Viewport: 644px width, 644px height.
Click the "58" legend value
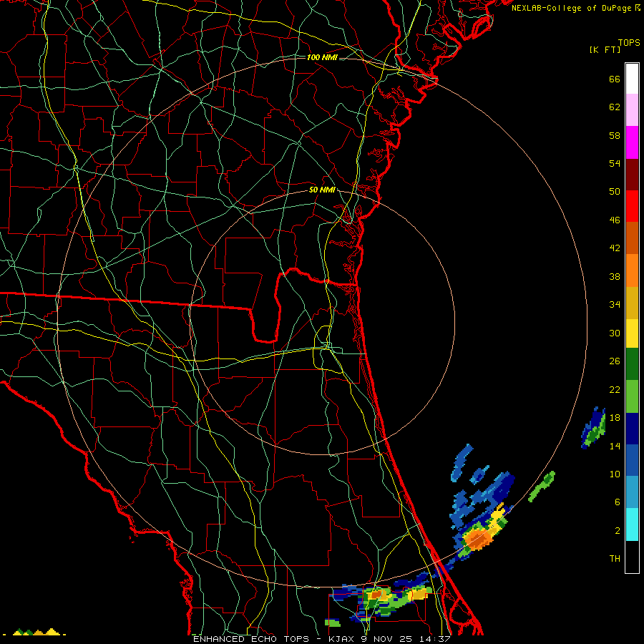(615, 135)
